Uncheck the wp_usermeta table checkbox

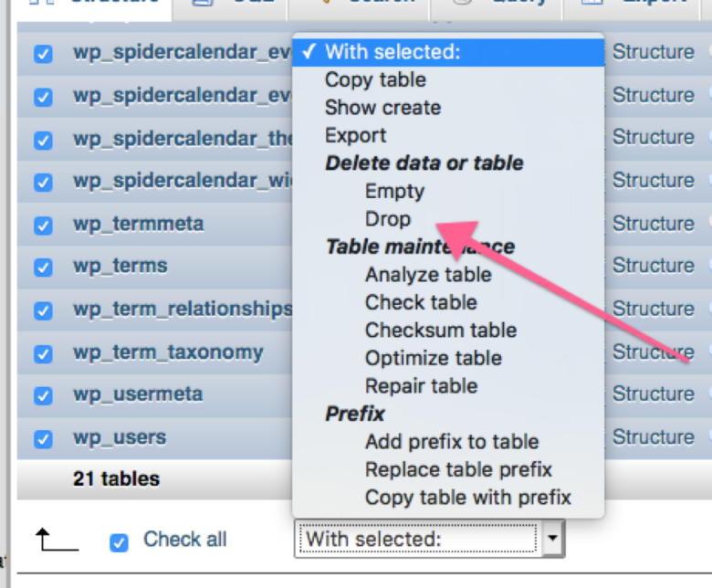tap(43, 396)
